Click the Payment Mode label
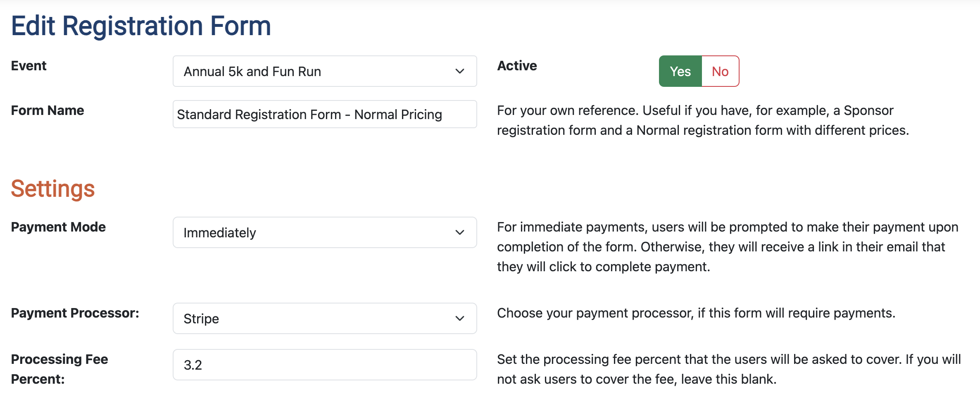The image size is (980, 411). click(x=58, y=227)
